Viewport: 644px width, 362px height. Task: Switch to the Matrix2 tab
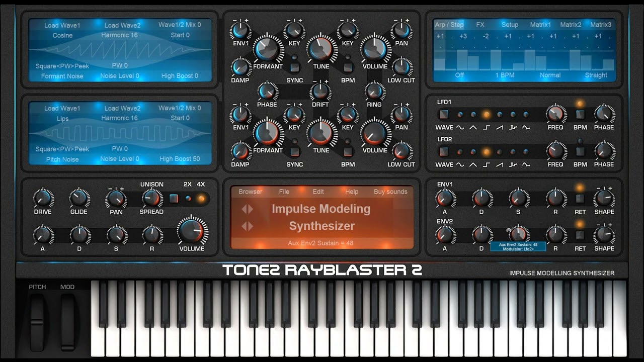(x=571, y=25)
